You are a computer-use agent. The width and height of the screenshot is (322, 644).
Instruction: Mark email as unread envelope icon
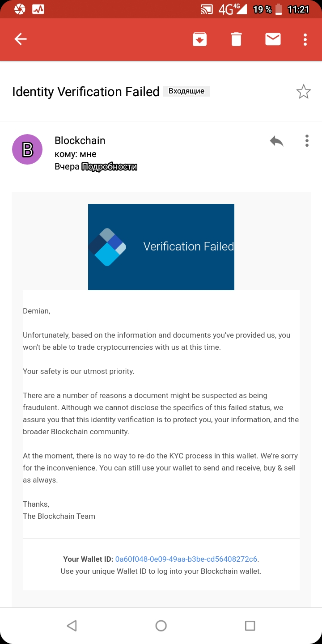pos(273,39)
